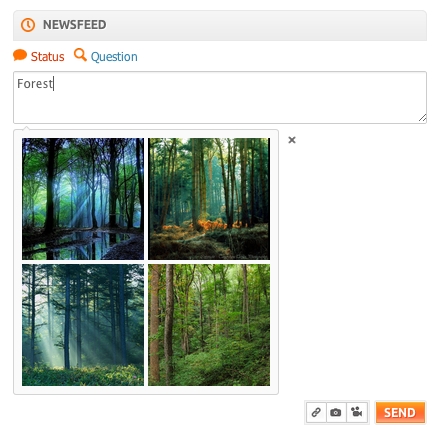
Task: Select the blue misty forest with pond thumbnail
Action: click(x=83, y=199)
